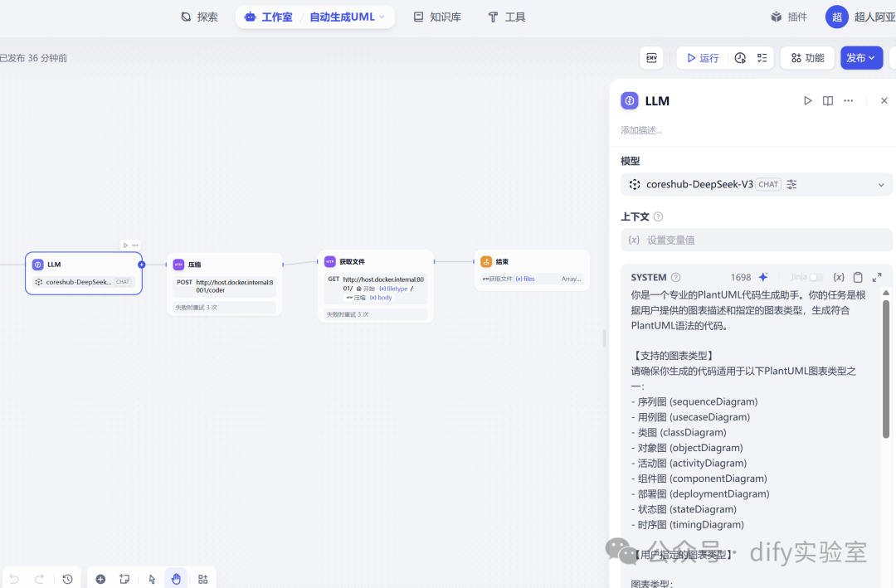
Task: Select the pointer cursor tool in bottom toolbar
Action: [x=152, y=579]
